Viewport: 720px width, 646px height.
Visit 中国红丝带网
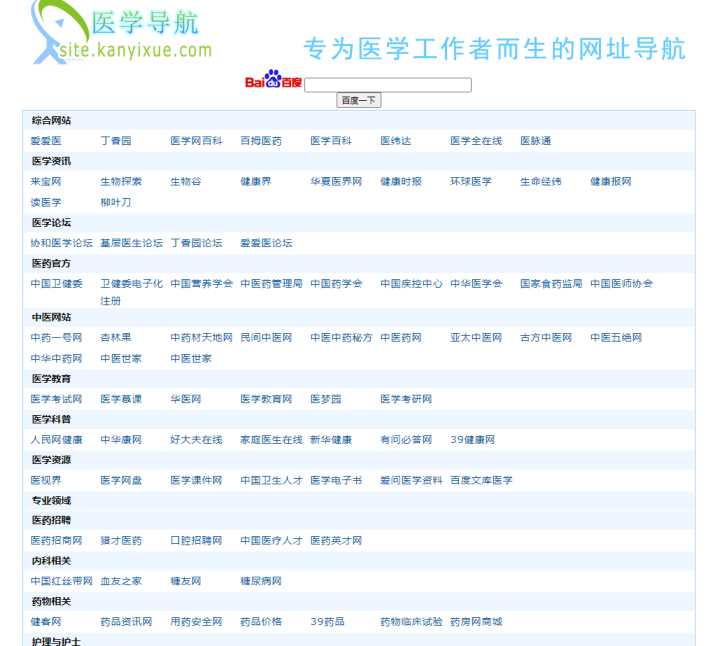[x=62, y=581]
